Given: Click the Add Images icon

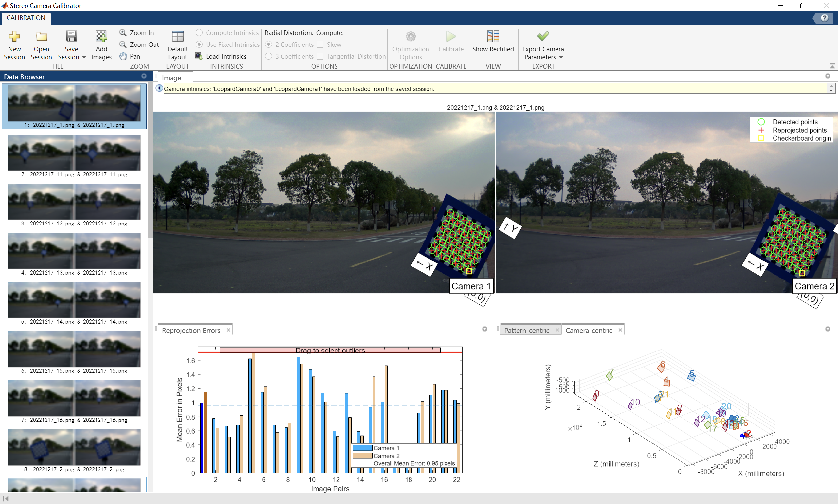Looking at the screenshot, I should (101, 37).
